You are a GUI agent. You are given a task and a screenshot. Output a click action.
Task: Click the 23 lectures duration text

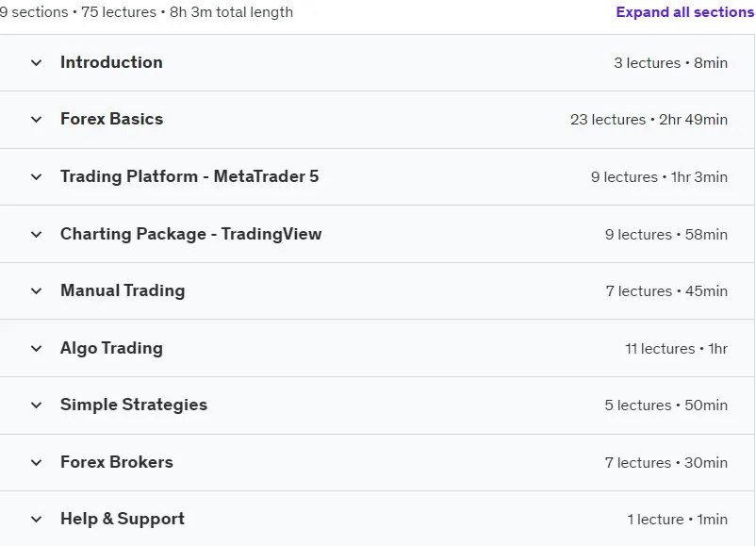(x=649, y=119)
